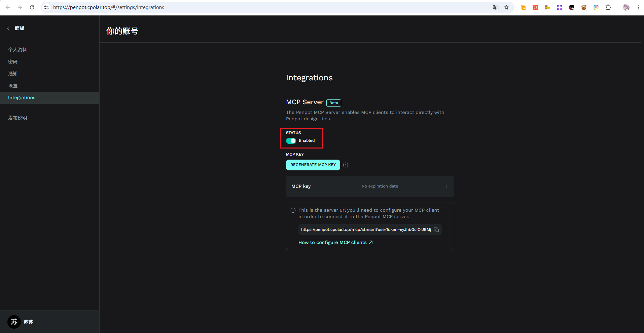
Task: Click the Beta badge next to MCP Server
Action: [x=334, y=103]
